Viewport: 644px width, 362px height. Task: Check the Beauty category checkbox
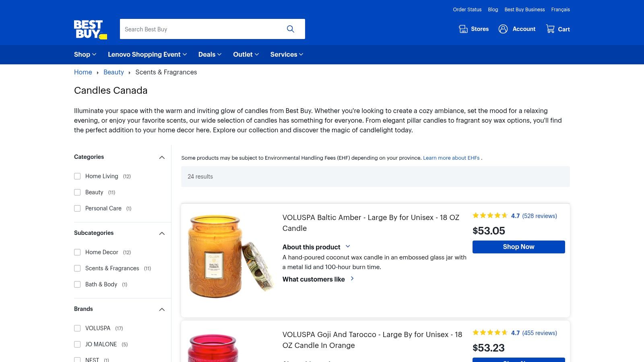(x=77, y=192)
